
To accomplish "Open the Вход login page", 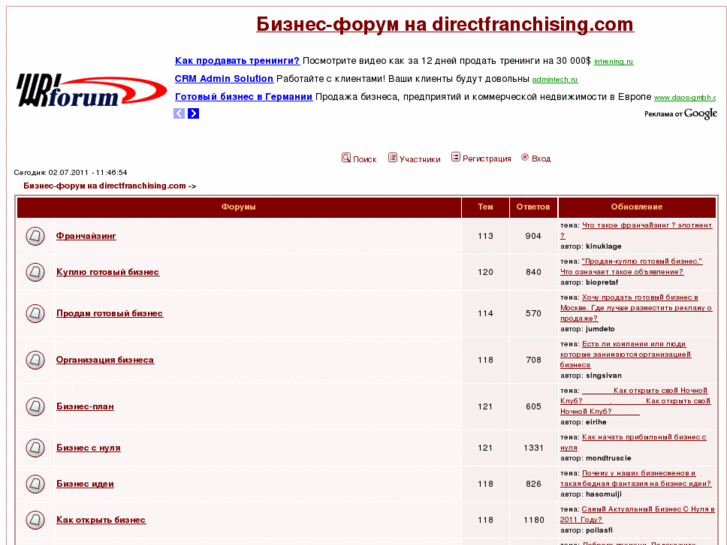I will [x=541, y=159].
